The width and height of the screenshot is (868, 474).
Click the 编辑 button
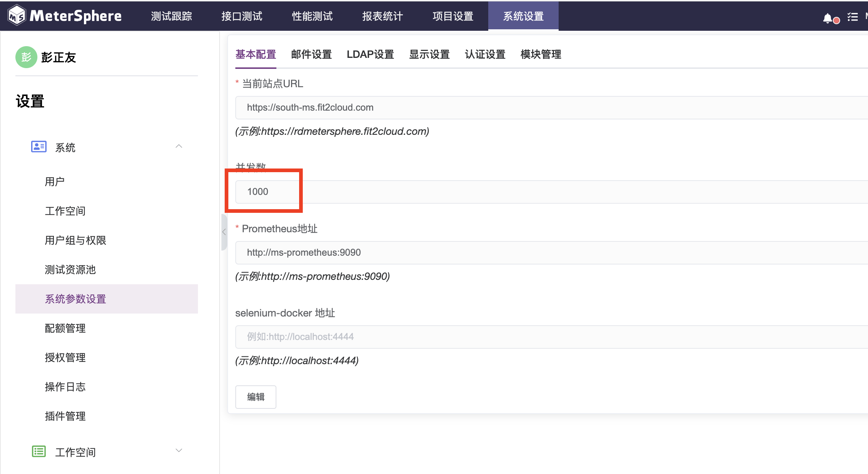[x=255, y=397]
